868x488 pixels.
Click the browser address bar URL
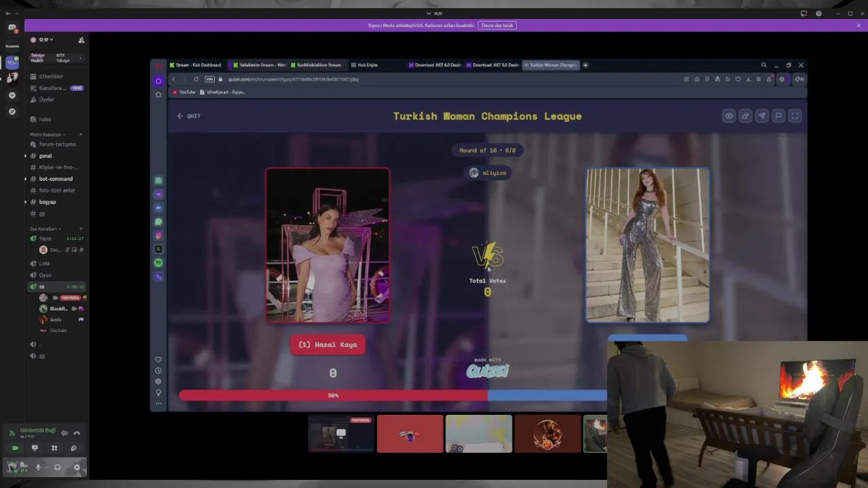[294, 79]
